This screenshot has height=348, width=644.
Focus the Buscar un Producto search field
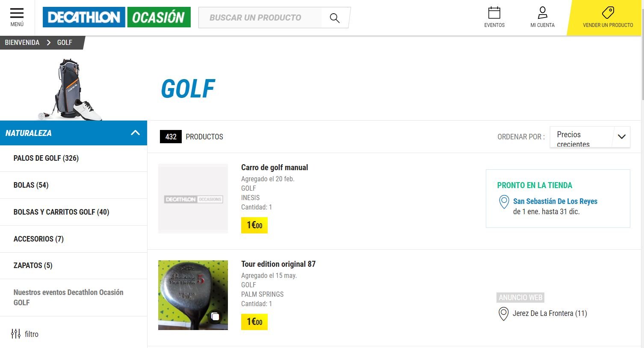point(260,18)
